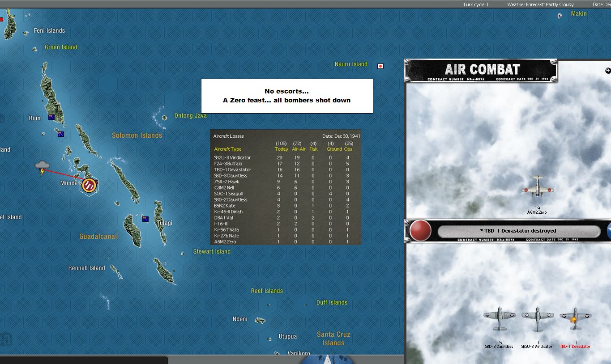Click the Weather Forecast: Partly Cloudy text
The image size is (611, 364).
click(540, 4)
